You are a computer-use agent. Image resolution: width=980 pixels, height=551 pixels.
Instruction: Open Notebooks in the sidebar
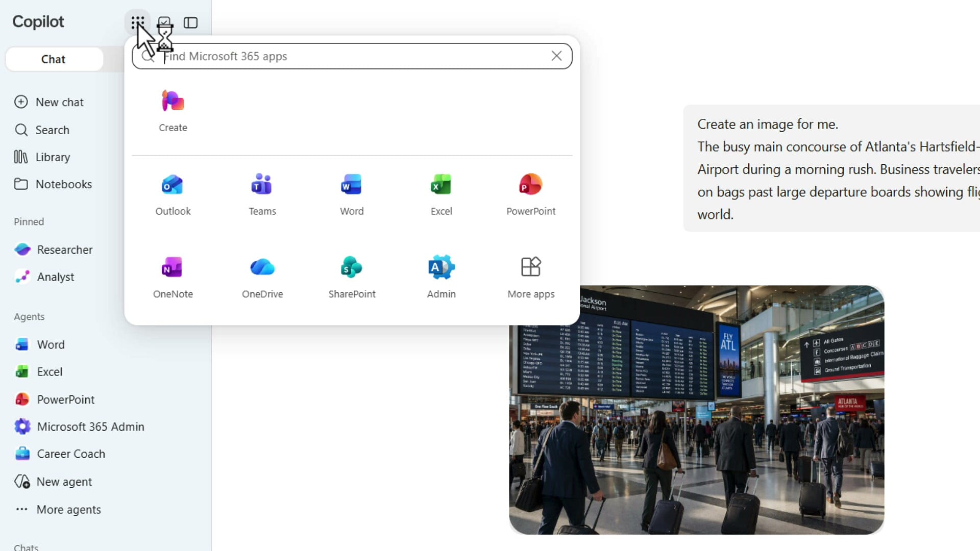tap(54, 184)
